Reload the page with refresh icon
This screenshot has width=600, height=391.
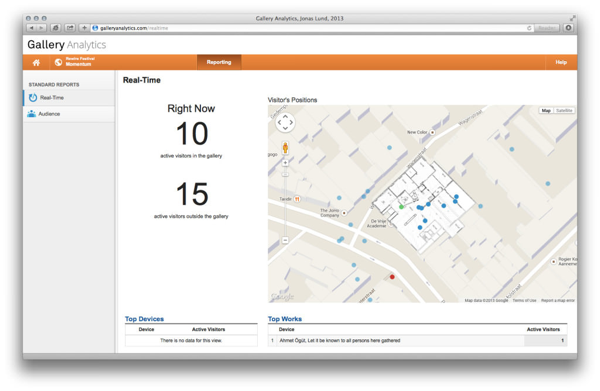click(529, 28)
